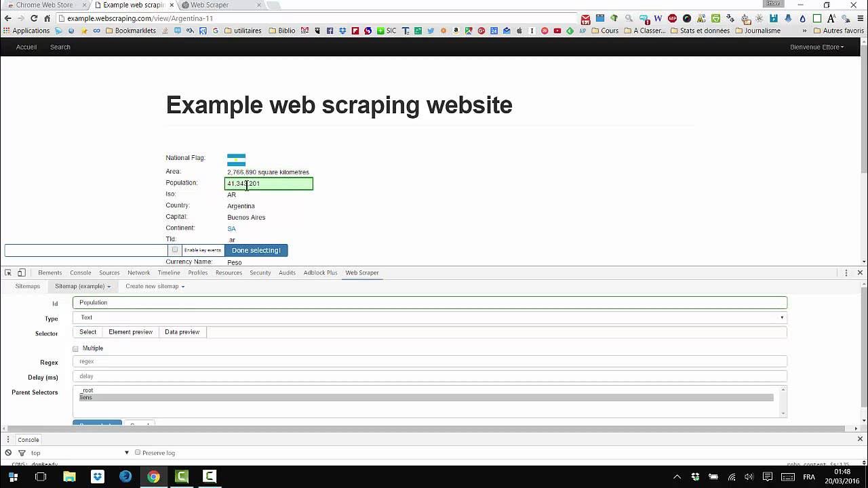Open the Adblock Plus DevTools tab

[x=320, y=272]
